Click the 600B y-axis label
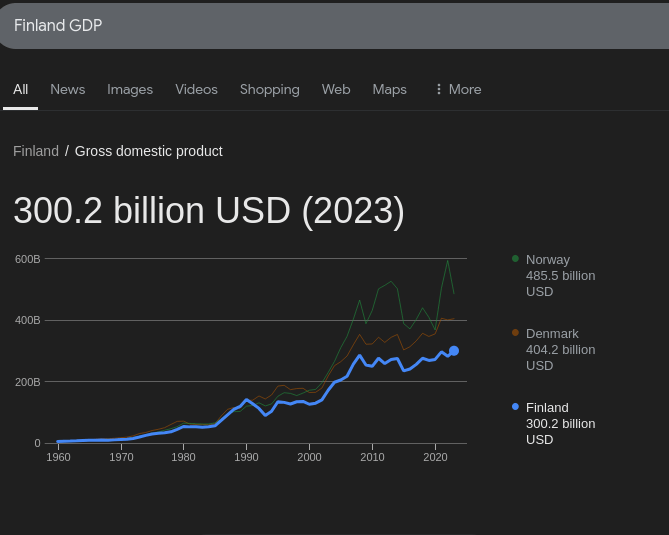Viewport: 669px width, 535px height. [x=27, y=259]
